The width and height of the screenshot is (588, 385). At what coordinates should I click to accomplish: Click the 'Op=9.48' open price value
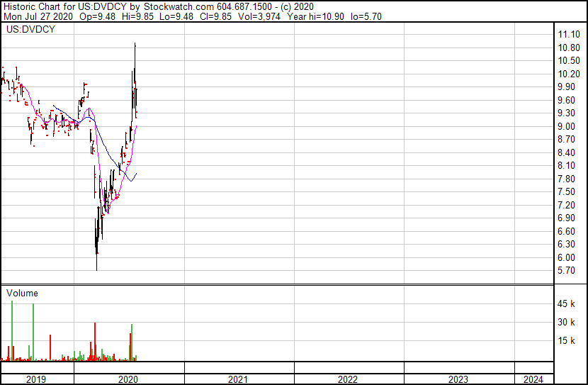point(98,16)
